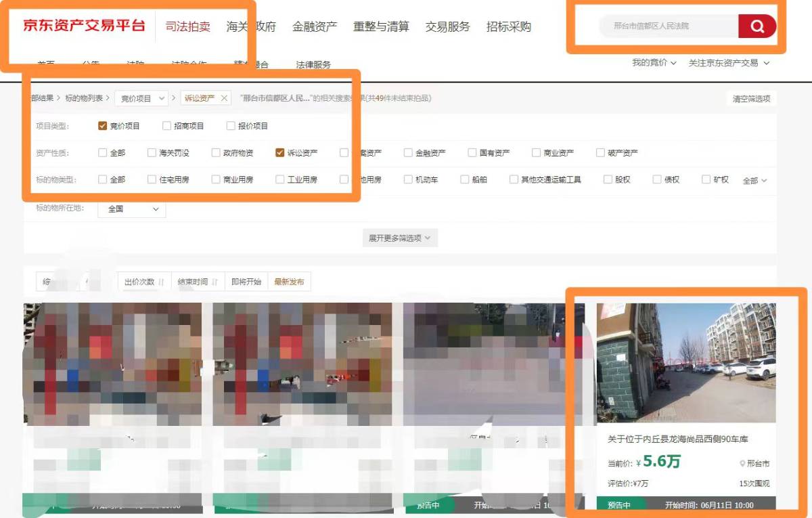Check the 其他交通运输工具 checkbox
Viewport: 812px width, 518px height.
tap(514, 180)
